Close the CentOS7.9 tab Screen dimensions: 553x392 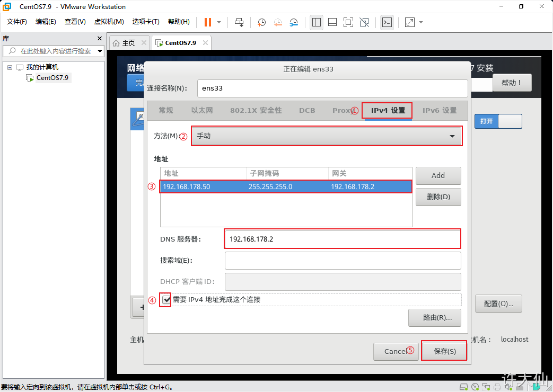[x=205, y=43]
